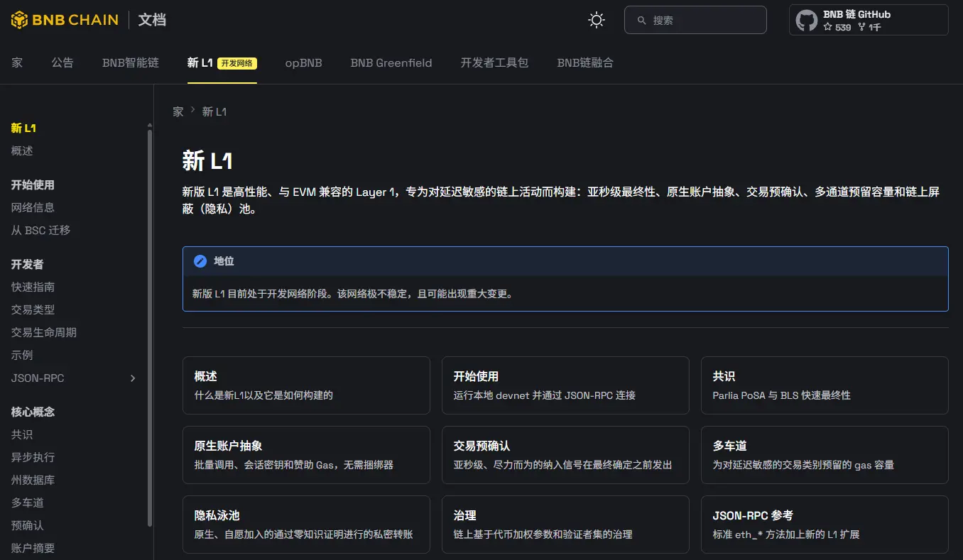963x560 pixels.
Task: Open the 隐私泳池 card
Action: pyautogui.click(x=306, y=525)
